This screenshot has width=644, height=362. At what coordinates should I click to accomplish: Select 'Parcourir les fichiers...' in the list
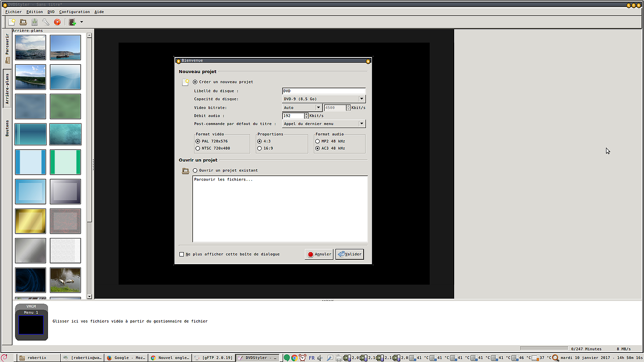click(223, 180)
